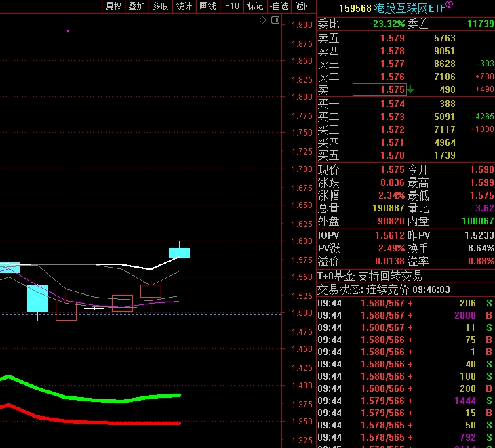
Task: Click the 买一 price 1.574
Action: click(393, 104)
